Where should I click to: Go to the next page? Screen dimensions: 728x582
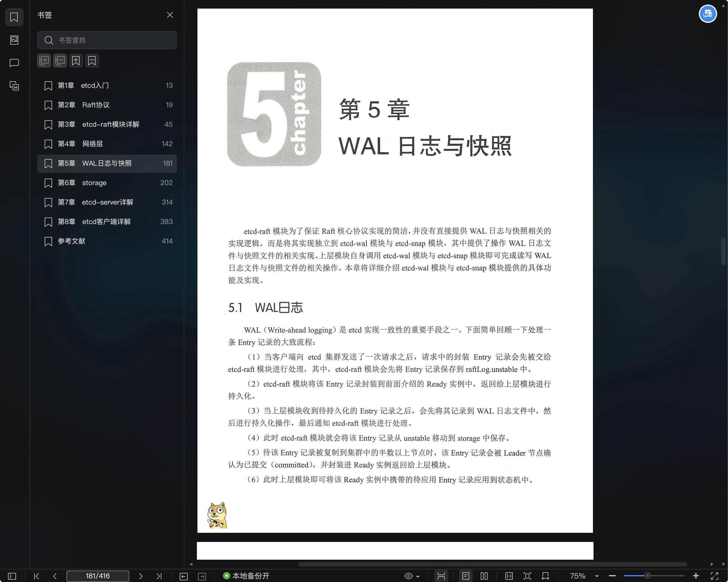point(141,576)
